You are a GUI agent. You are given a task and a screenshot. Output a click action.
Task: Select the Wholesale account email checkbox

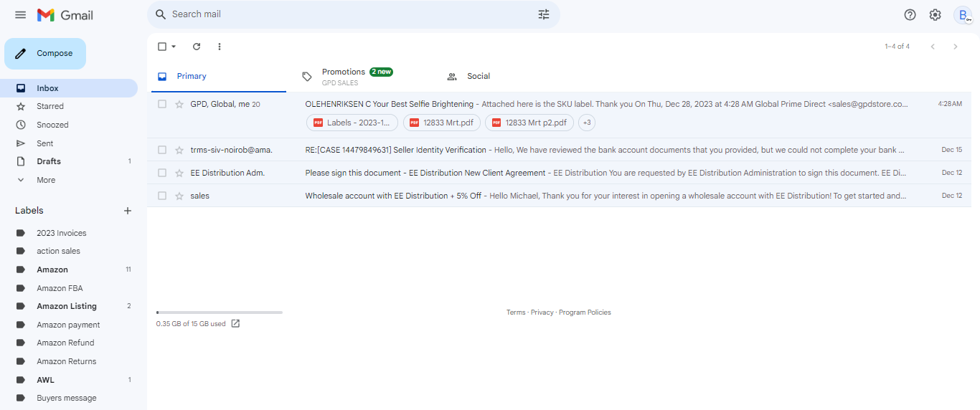[x=162, y=196]
